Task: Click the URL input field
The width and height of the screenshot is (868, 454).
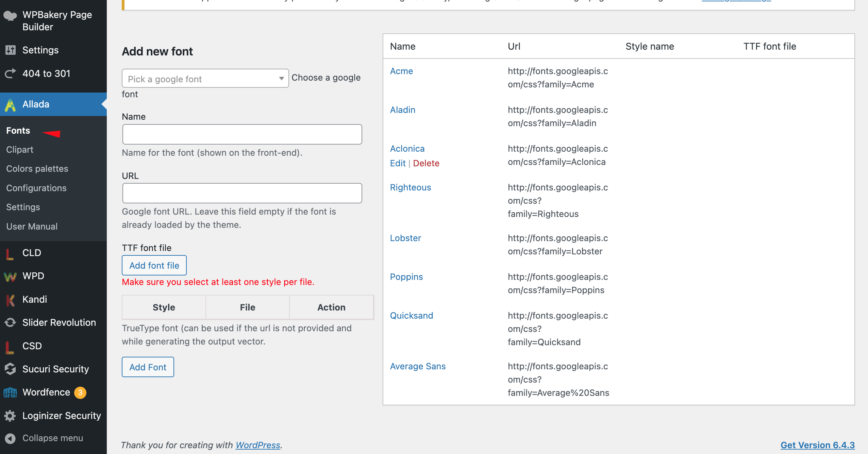Action: coord(242,193)
